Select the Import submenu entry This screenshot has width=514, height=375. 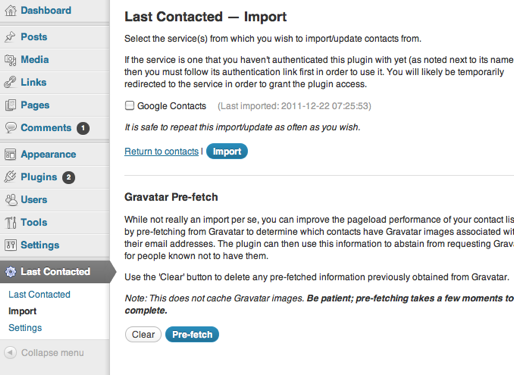22,311
